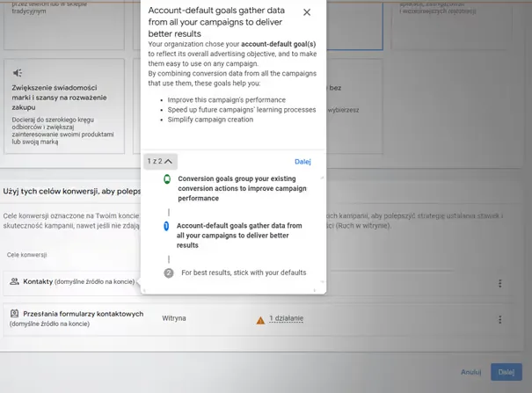Close the account-default goals popup
The width and height of the screenshot is (532, 393).
click(307, 12)
